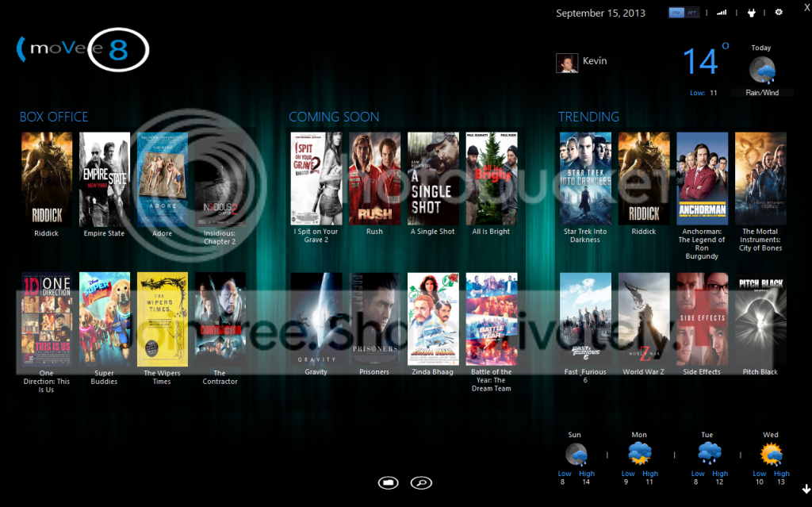Open The Wipers Times poster
The width and height of the screenshot is (812, 507).
[x=163, y=319]
